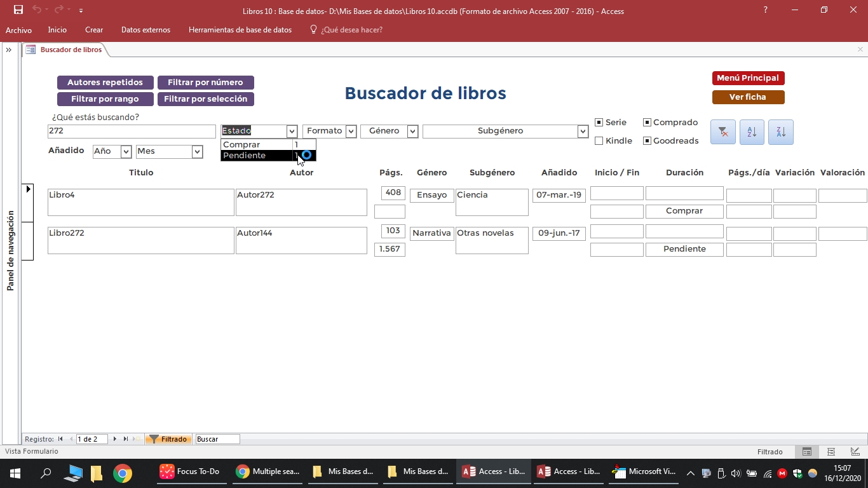Open Herramientas de base de datos tab
Viewport: 868px width, 488px height.
coord(240,30)
